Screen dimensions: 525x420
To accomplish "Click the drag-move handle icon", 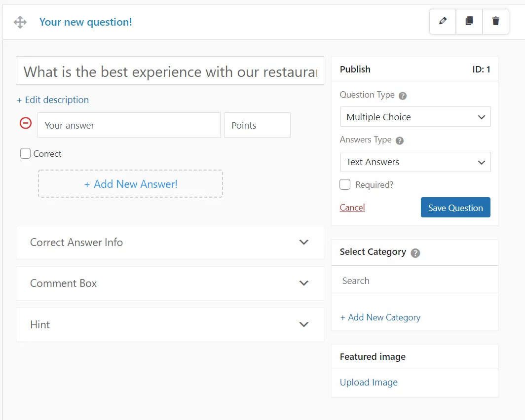I will click(20, 22).
